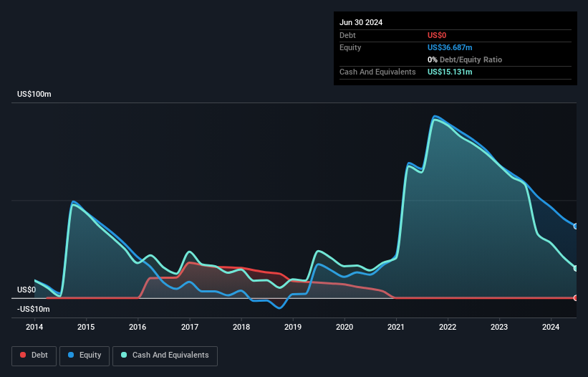Click the red US$0 debt value in the tooltip
This screenshot has height=377, width=588.
coord(437,35)
